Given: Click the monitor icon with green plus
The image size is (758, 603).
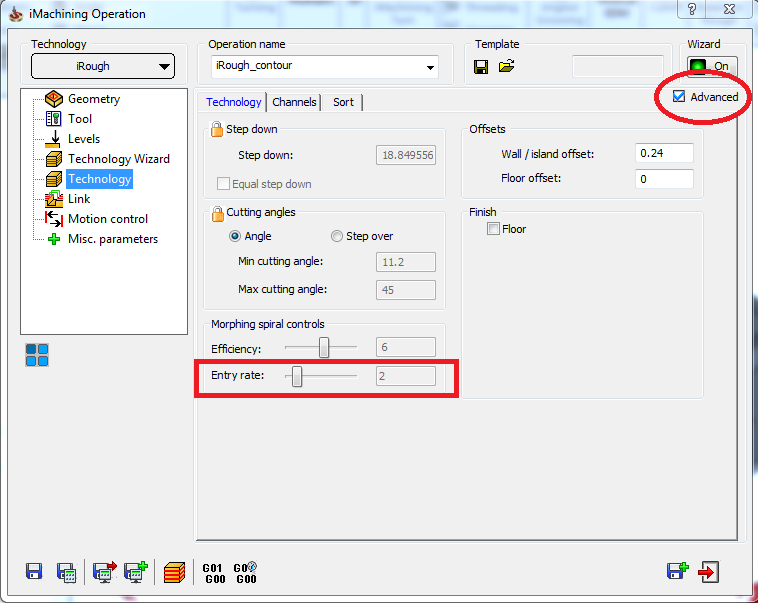Looking at the screenshot, I should (136, 572).
